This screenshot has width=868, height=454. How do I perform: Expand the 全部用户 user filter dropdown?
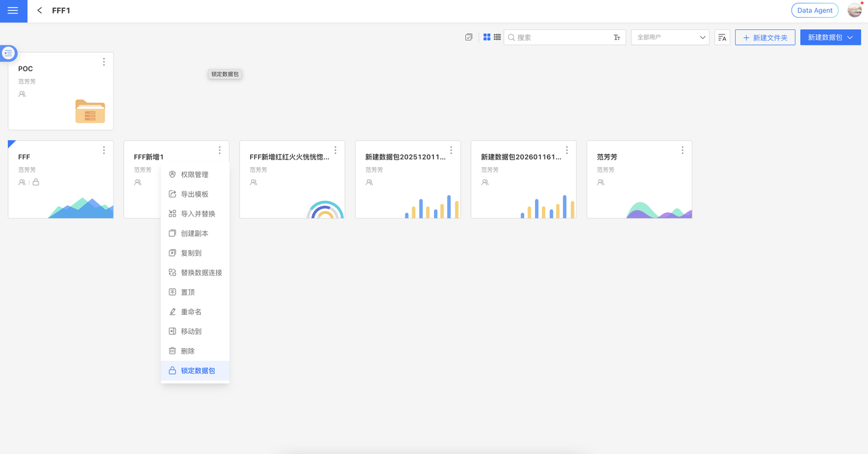pos(670,38)
